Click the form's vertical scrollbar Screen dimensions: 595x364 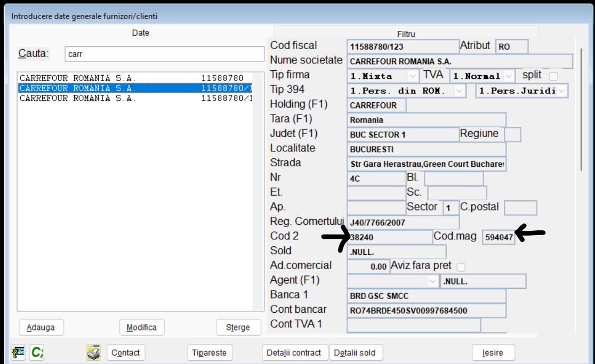581,110
